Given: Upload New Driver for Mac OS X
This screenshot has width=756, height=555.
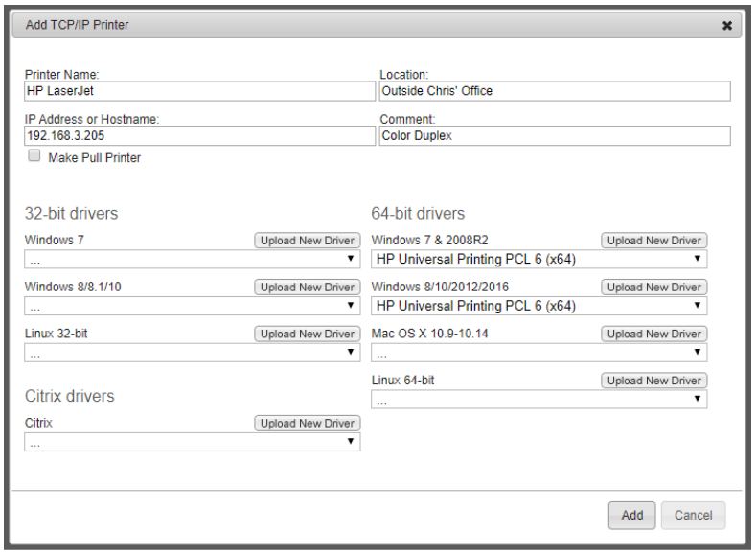Looking at the screenshot, I should [653, 335].
